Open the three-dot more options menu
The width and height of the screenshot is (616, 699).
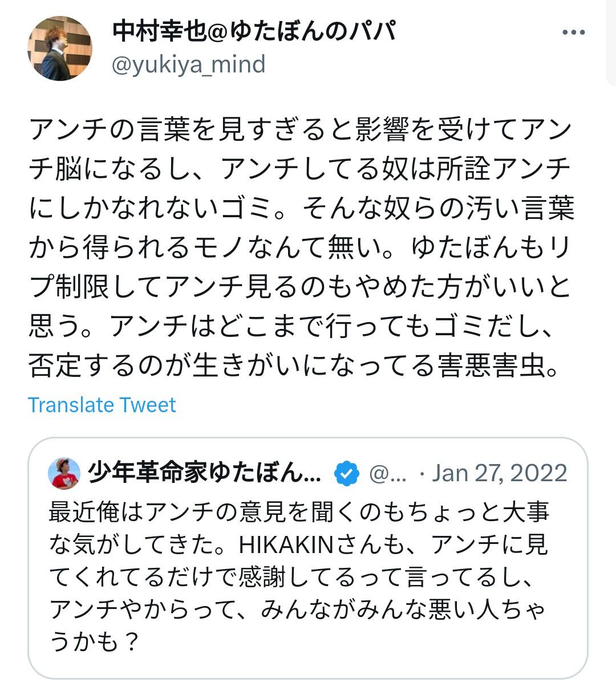click(x=573, y=32)
